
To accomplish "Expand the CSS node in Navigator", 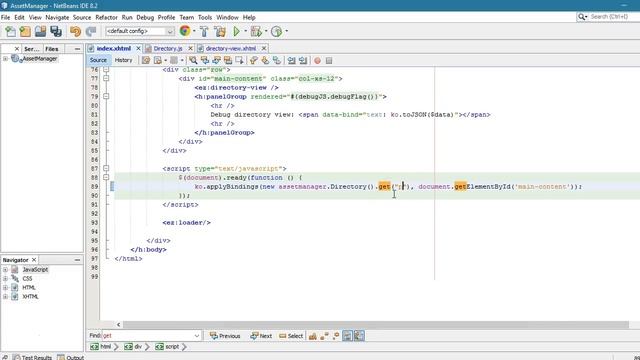I will pos(5,278).
